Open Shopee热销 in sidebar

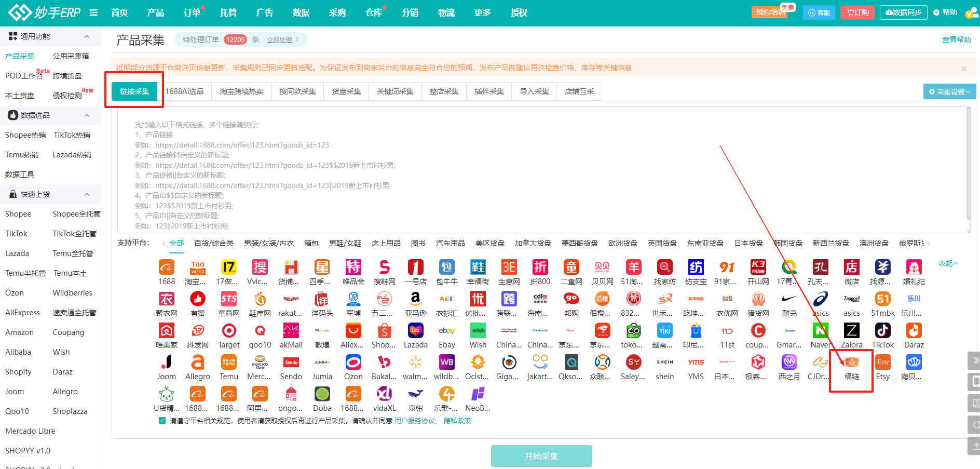point(25,135)
